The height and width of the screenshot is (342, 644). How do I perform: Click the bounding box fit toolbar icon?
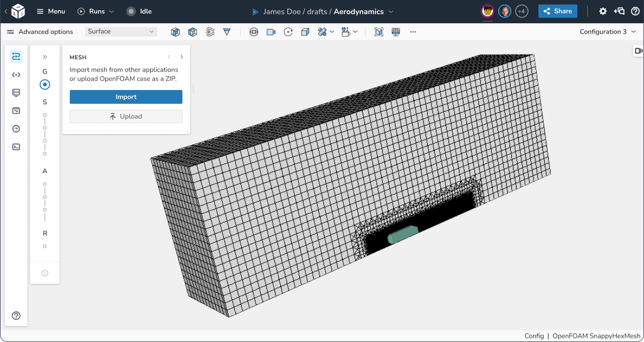point(379,32)
